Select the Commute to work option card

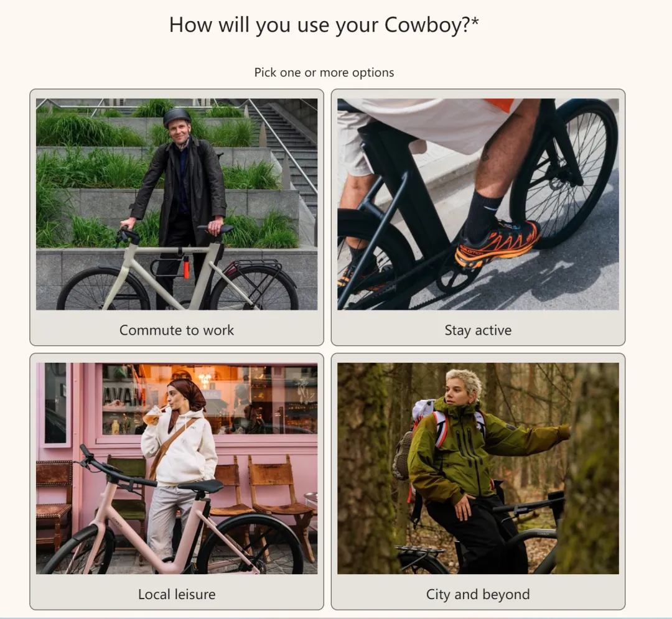(177, 217)
